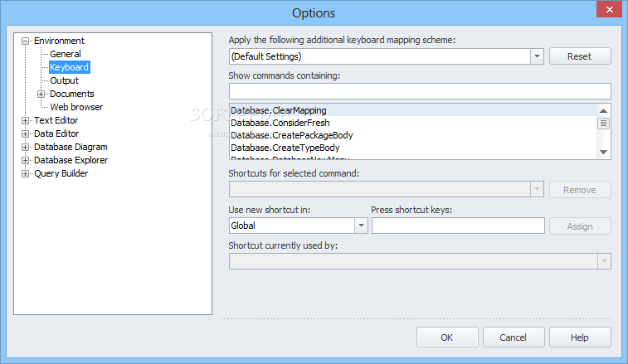The width and height of the screenshot is (628, 364).
Task: Open the 'Use new shortcut in' dropdown
Action: point(361,226)
